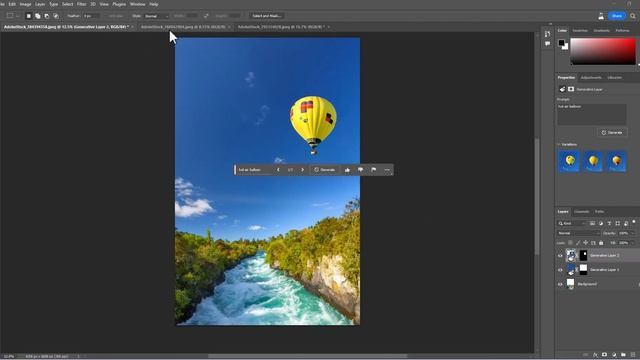The height and width of the screenshot is (360, 640).
Task: Switch to the Adjustments tab
Action: point(591,78)
